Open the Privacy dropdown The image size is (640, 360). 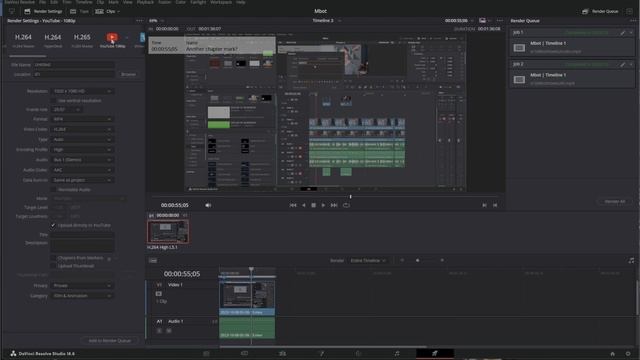82,286
